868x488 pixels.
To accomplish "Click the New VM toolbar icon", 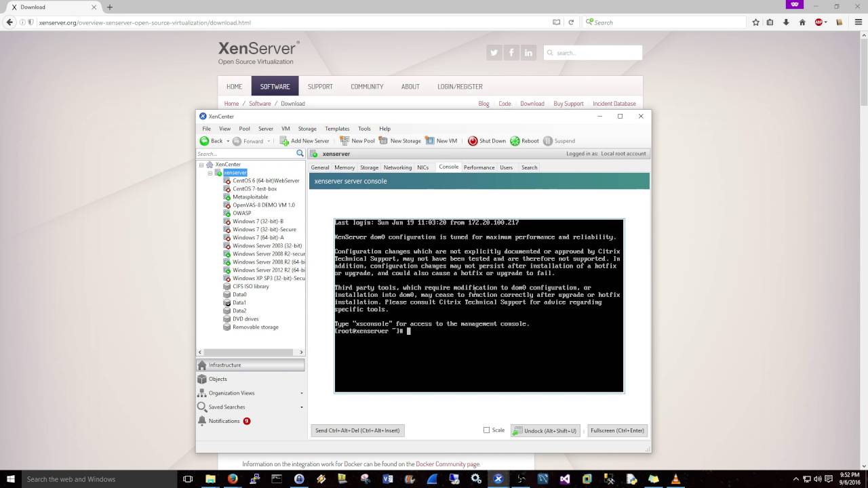I will click(430, 141).
